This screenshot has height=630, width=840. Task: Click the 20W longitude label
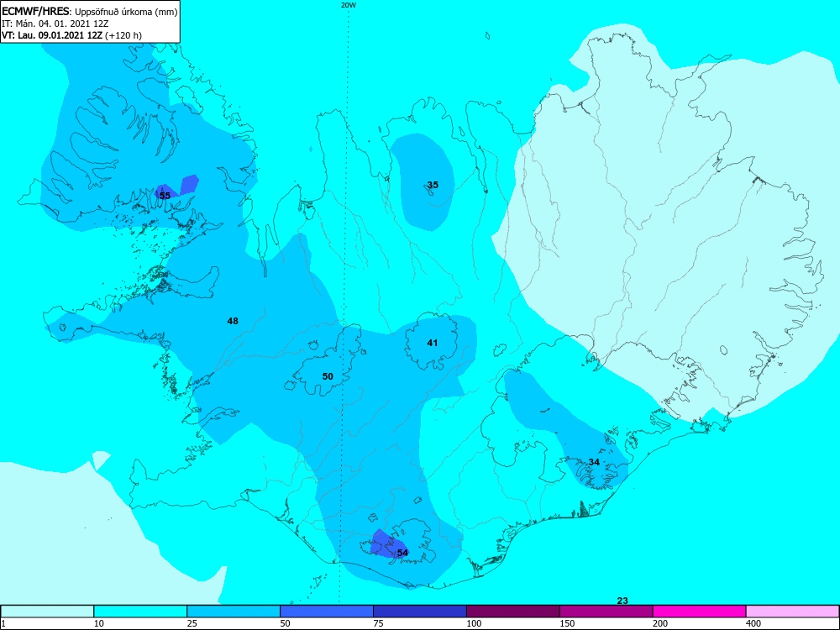point(349,5)
